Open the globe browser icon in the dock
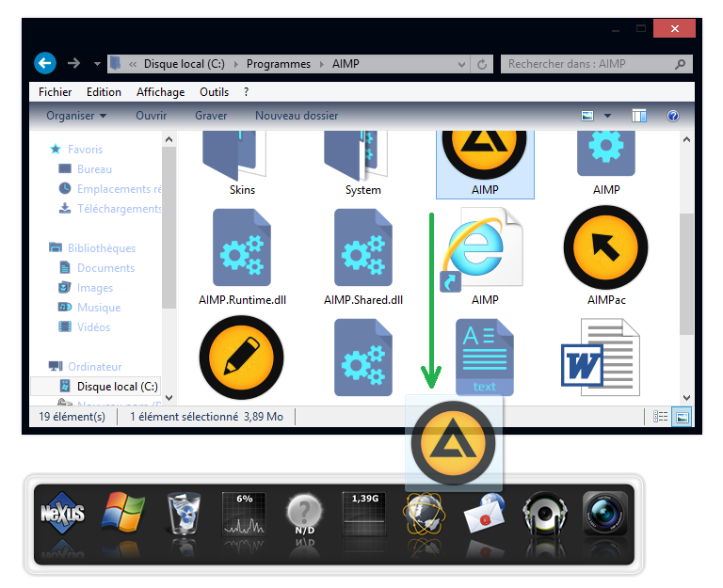 [425, 514]
